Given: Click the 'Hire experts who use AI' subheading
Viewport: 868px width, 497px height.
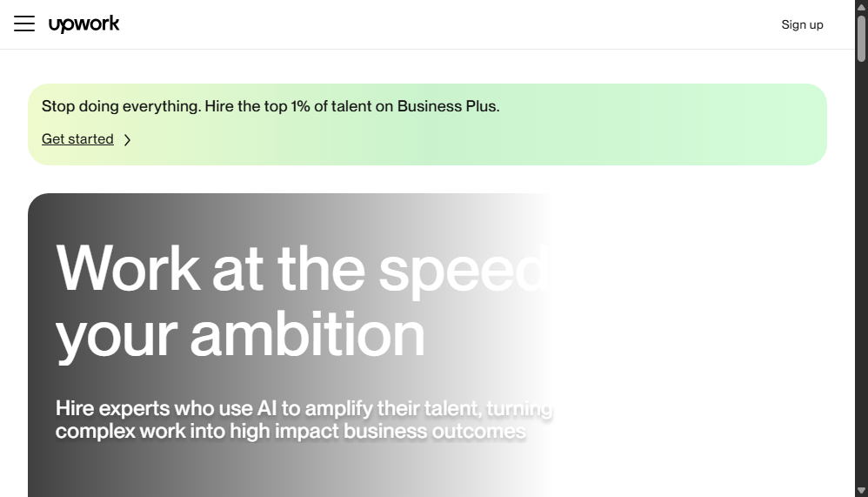Looking at the screenshot, I should [304, 408].
